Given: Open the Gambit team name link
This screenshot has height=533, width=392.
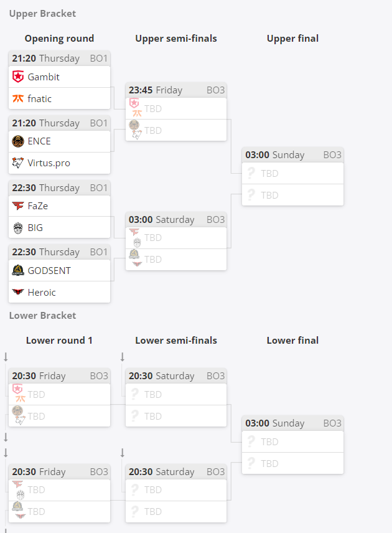Looking at the screenshot, I should coord(44,77).
